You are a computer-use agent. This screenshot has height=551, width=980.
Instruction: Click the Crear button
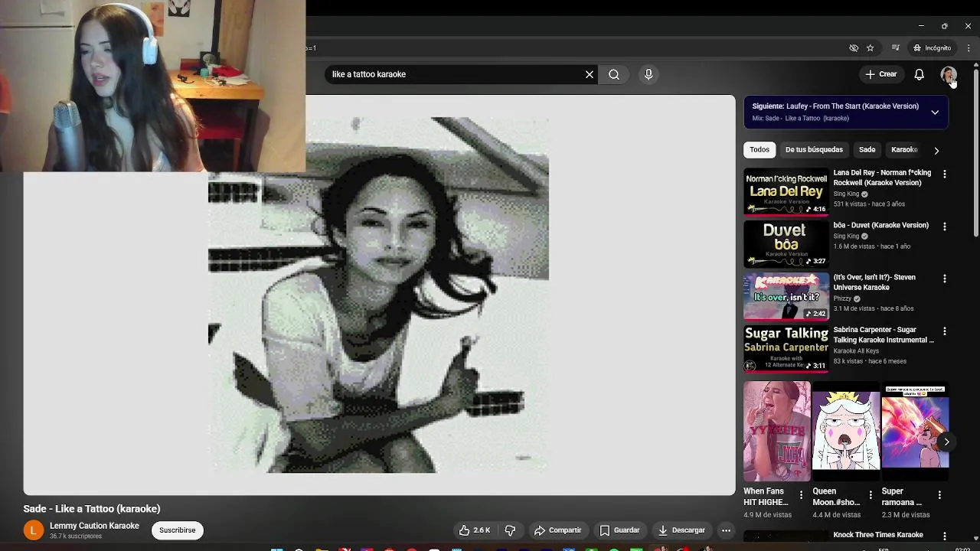[880, 74]
